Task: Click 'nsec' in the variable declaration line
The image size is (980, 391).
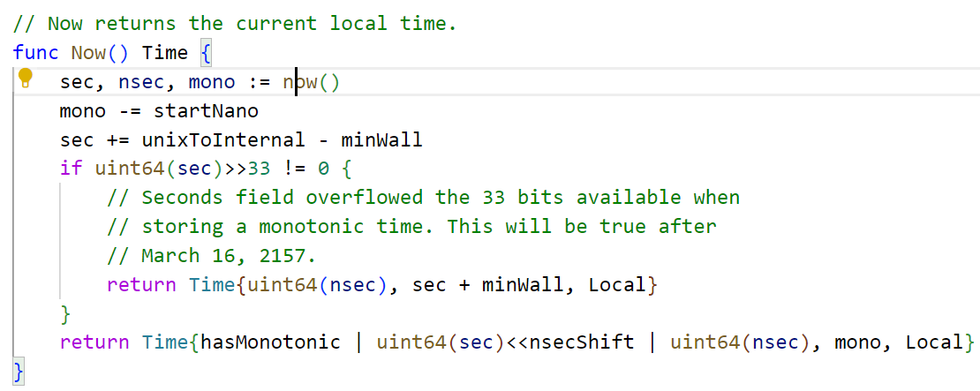Action: click(x=141, y=82)
